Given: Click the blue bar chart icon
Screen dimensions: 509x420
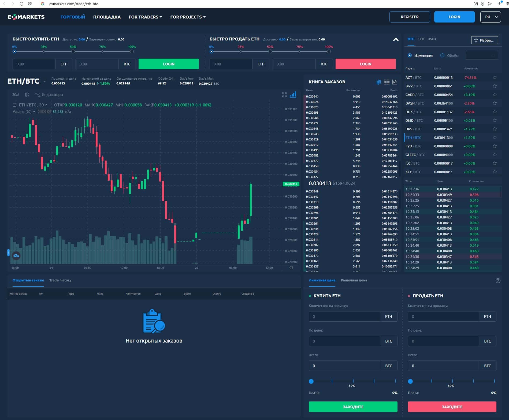Looking at the screenshot, I should (x=293, y=94).
